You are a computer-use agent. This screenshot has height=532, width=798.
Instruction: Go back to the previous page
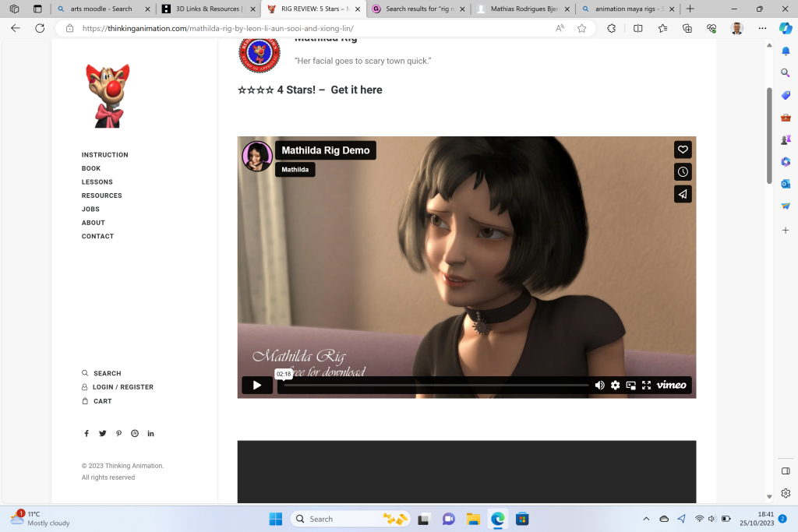pos(16,29)
